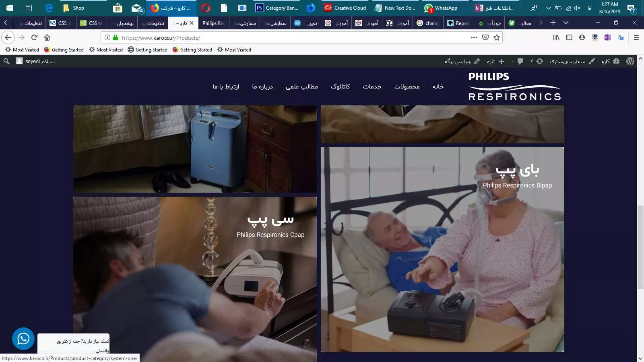Open درباره ما menu item
This screenshot has height=362, width=644.
pos(262,86)
